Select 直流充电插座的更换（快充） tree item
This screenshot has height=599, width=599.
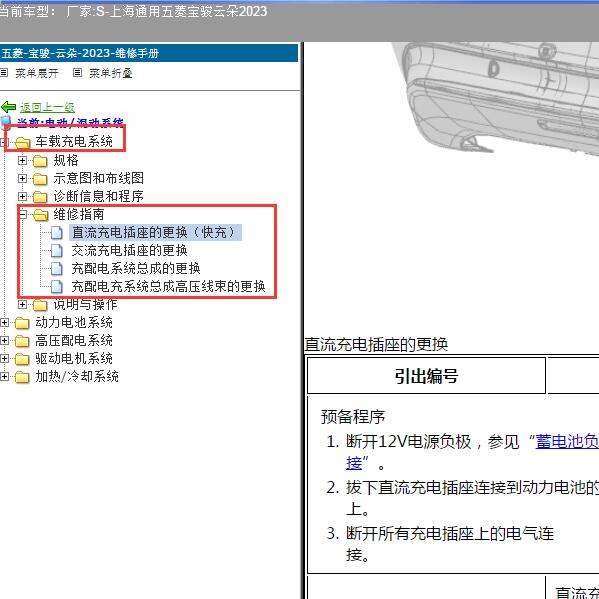(155, 232)
